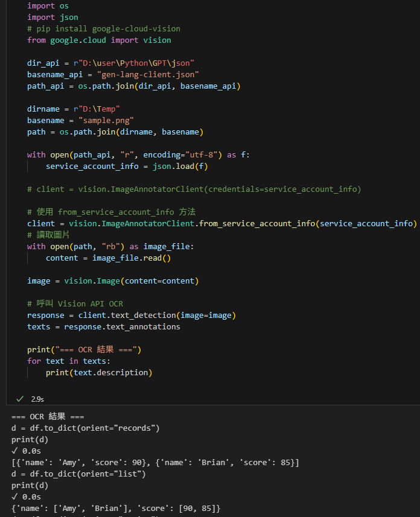Click the path_api os.path.join line
The image size is (420, 517).
click(133, 86)
